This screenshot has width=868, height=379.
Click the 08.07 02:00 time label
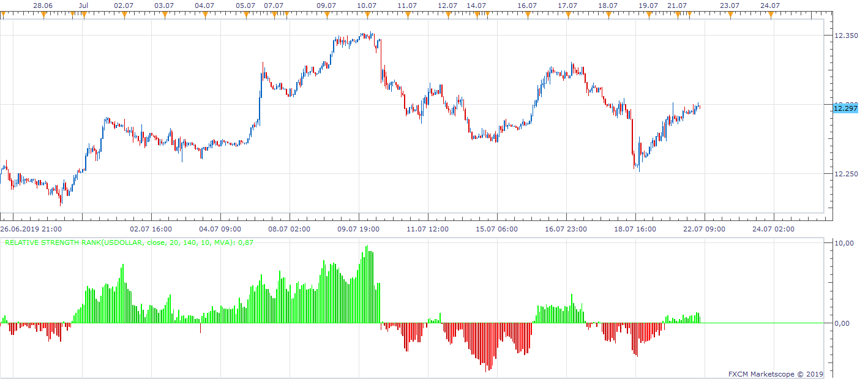click(290, 229)
